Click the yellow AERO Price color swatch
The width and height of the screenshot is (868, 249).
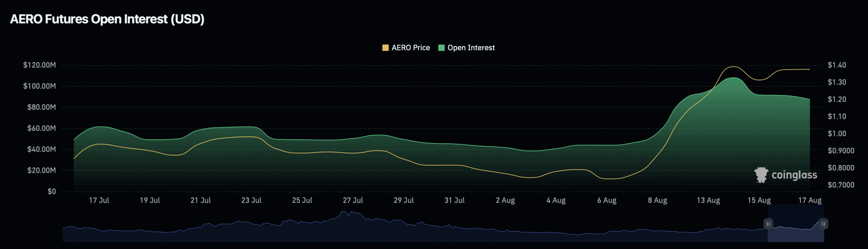click(x=385, y=48)
